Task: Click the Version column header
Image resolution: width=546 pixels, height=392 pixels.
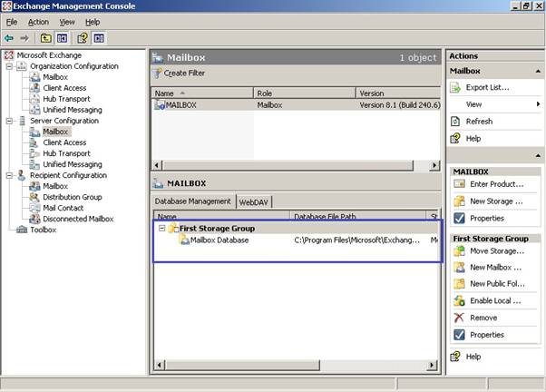Action: pyautogui.click(x=399, y=93)
